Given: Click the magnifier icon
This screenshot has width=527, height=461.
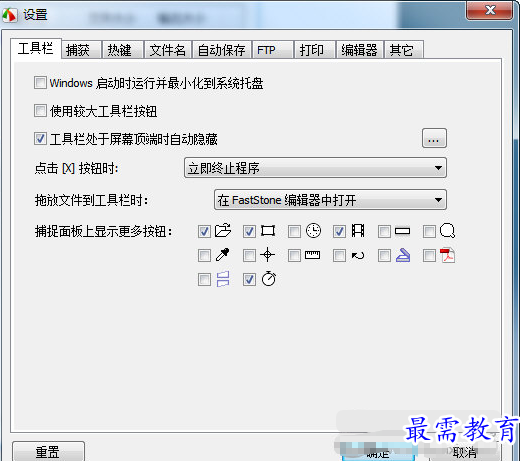Looking at the screenshot, I should [447, 231].
